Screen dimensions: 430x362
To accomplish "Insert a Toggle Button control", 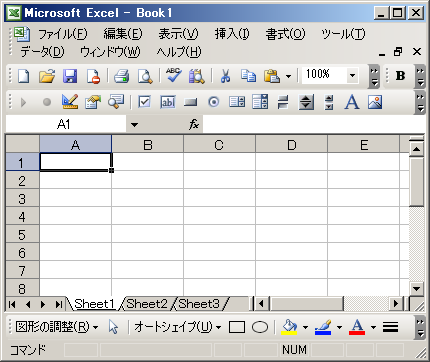I will (283, 102).
